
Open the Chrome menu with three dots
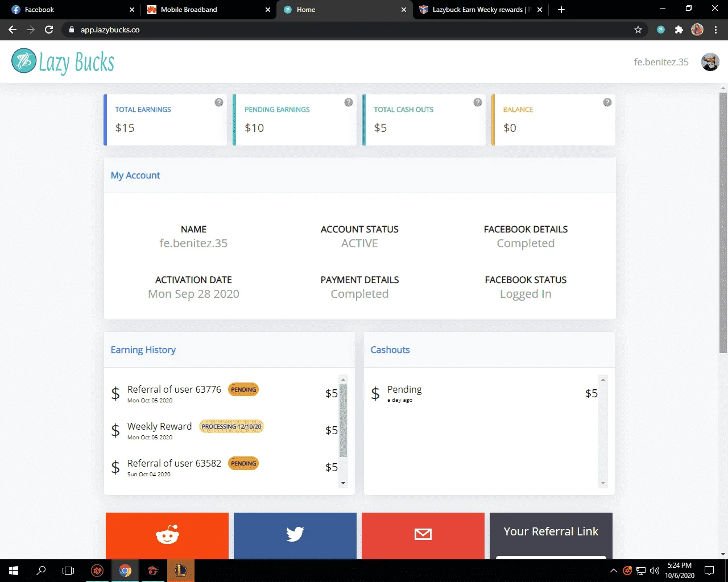pyautogui.click(x=716, y=30)
